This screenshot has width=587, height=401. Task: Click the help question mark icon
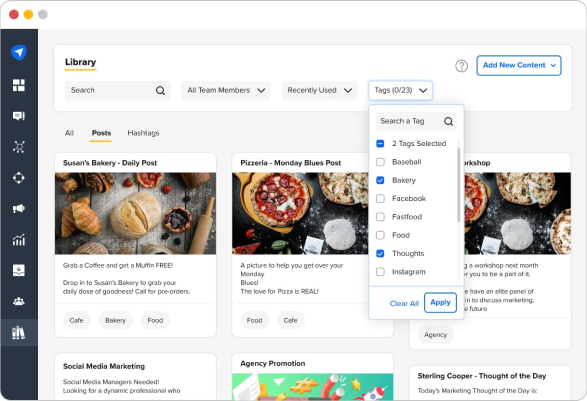[x=461, y=66]
